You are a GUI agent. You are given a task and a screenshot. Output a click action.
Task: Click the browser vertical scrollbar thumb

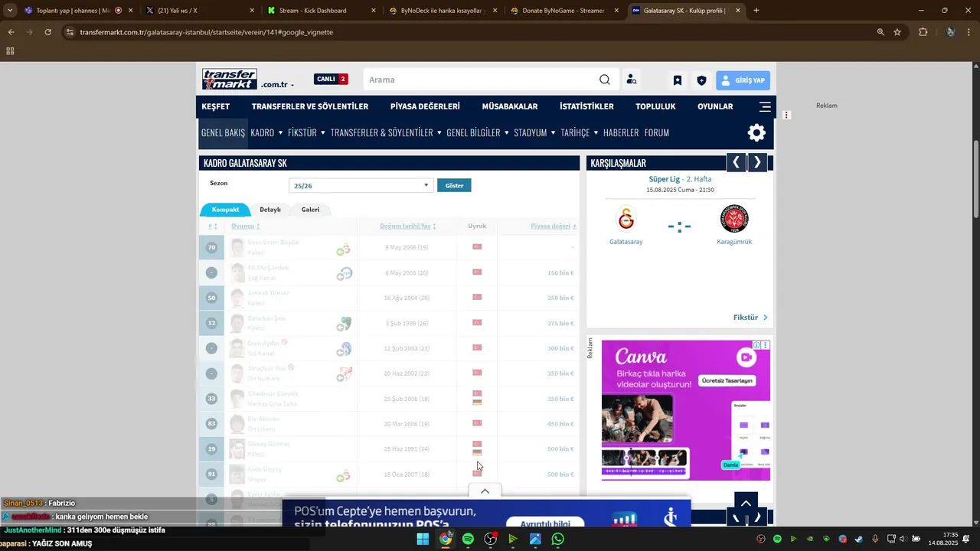(x=975, y=180)
